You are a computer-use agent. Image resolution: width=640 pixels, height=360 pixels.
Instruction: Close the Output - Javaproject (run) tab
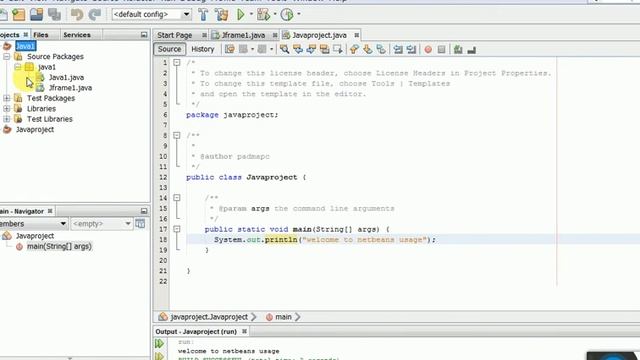[244, 331]
